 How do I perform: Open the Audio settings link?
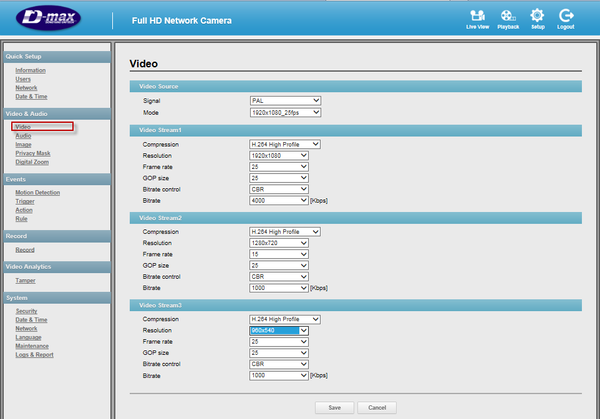pyautogui.click(x=23, y=136)
